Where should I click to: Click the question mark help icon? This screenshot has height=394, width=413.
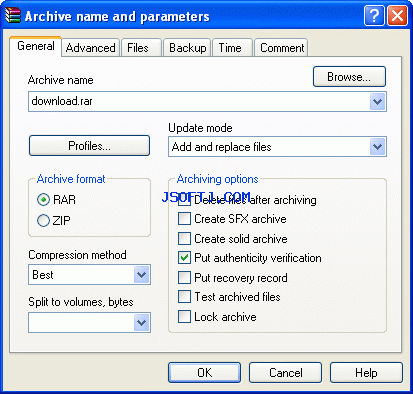[374, 15]
